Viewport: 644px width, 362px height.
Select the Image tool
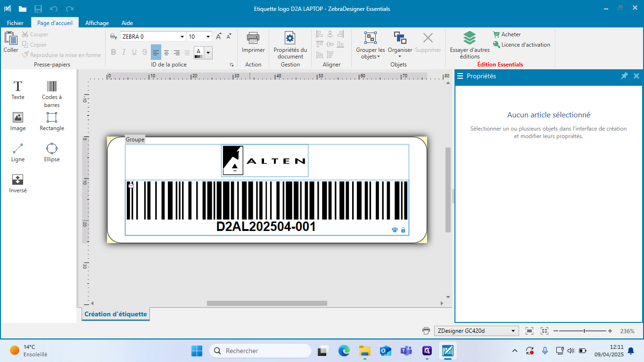pos(18,122)
